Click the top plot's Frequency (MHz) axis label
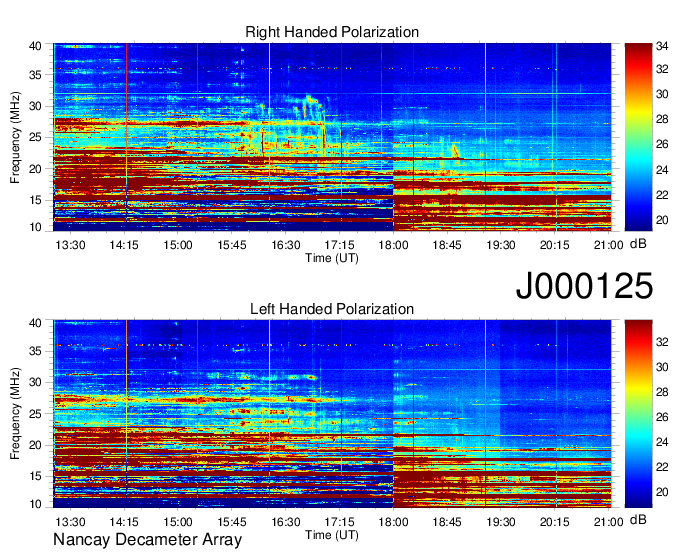Screen dimensions: 680x552 (x=15, y=137)
